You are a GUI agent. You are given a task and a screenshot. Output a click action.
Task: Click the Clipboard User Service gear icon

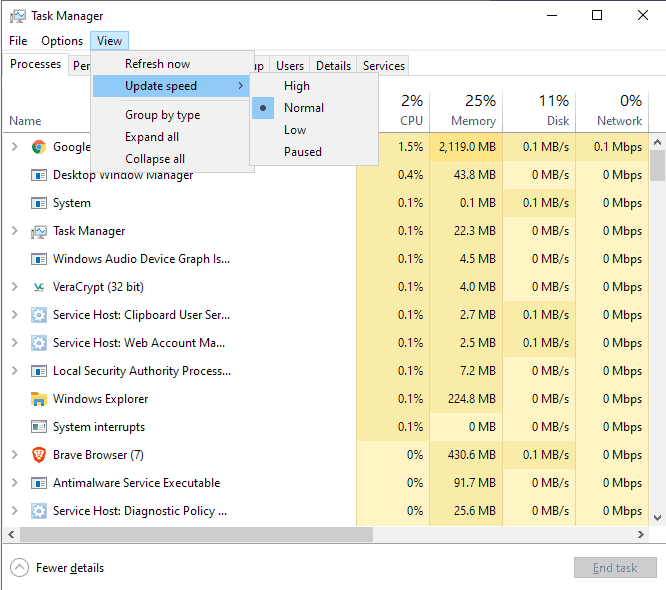pos(39,315)
